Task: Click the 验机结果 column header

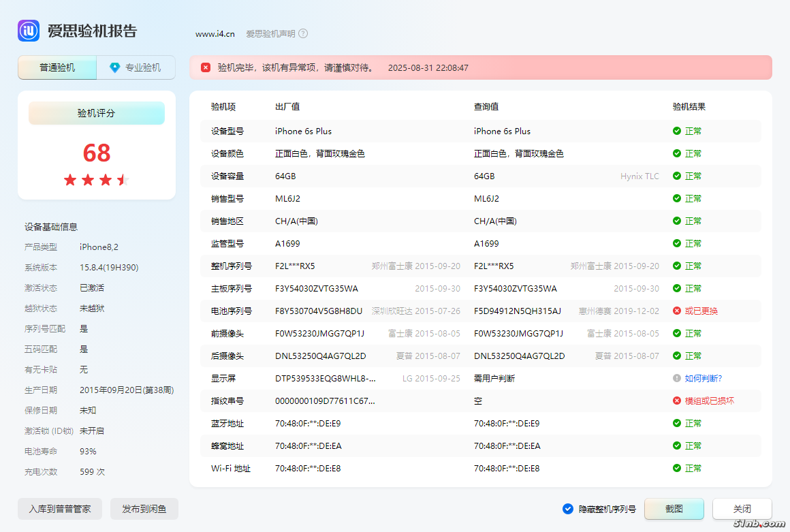Action: (x=689, y=107)
